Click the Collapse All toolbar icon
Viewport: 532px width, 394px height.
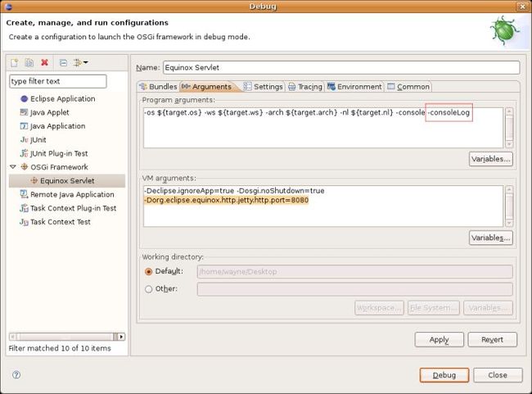tap(63, 62)
